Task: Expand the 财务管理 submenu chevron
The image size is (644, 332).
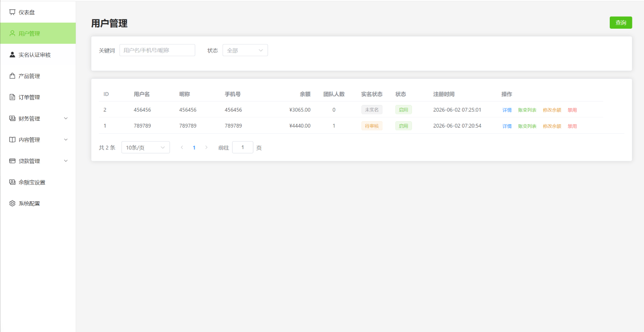Action: [66, 118]
